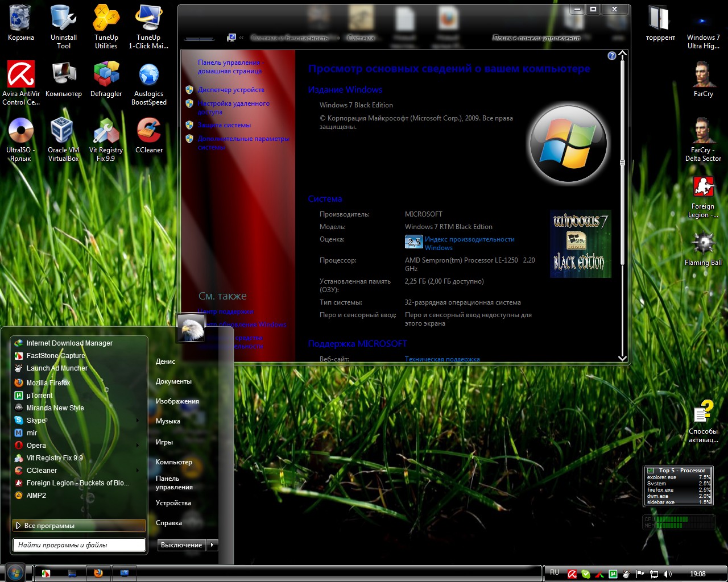Open the Компьютер desktop icon

click(x=64, y=79)
